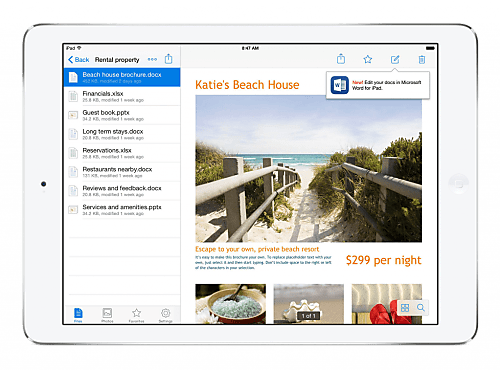The image size is (500, 370).
Task: Tap the beach pathway photo in the brochure
Action: pos(308,169)
